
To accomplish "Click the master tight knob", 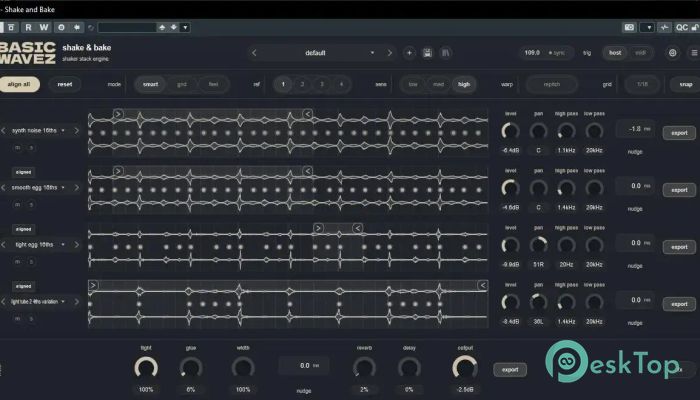I will point(146,368).
